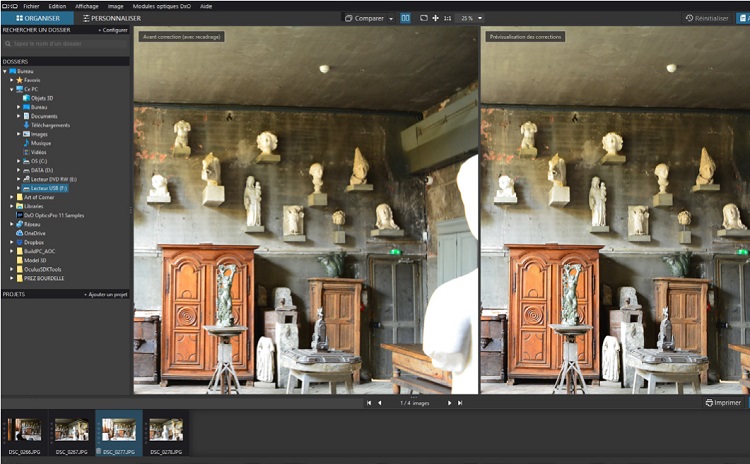Switch to the PERSONNALISER tab
The image size is (750, 464).
110,18
